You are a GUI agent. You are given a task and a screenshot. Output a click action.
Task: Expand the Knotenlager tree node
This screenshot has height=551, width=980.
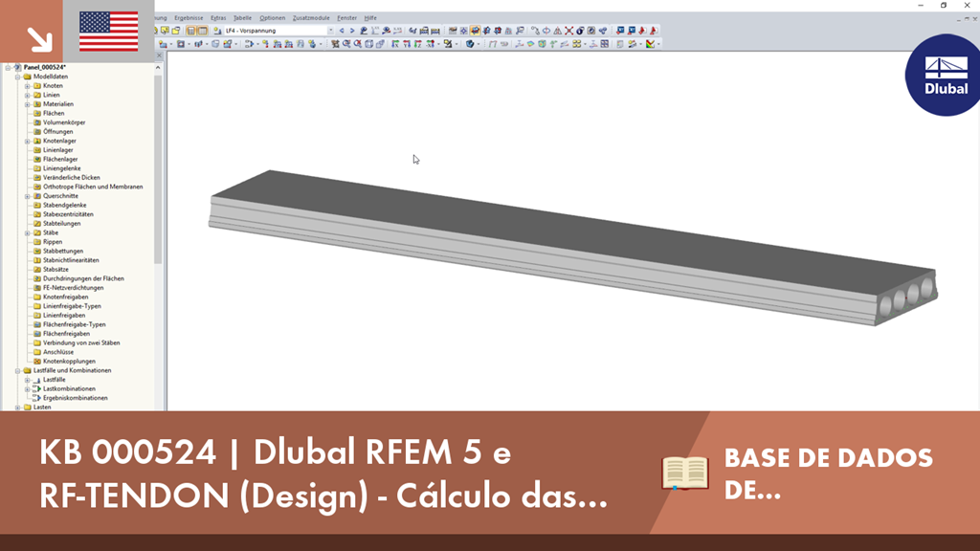click(28, 142)
